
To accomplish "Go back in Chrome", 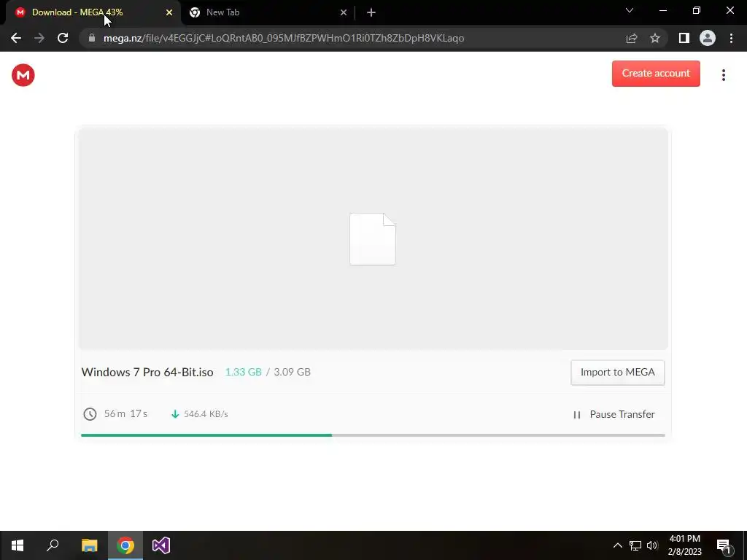I will (16, 38).
